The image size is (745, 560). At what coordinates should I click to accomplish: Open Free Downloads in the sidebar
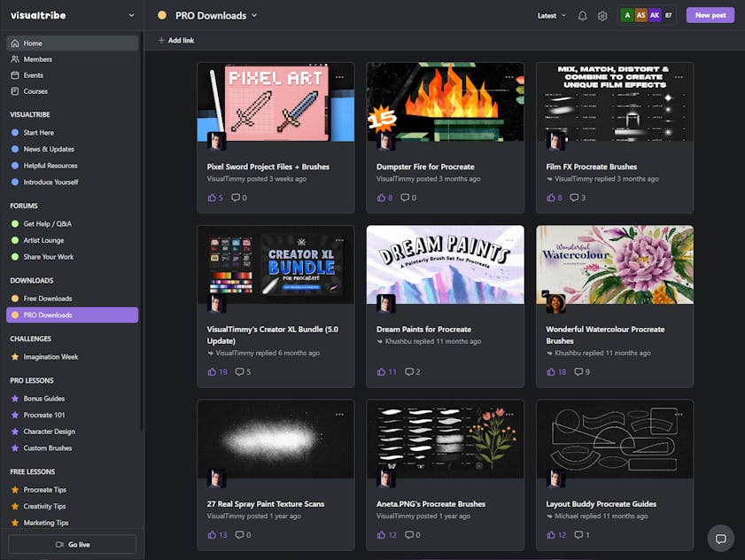pos(48,299)
